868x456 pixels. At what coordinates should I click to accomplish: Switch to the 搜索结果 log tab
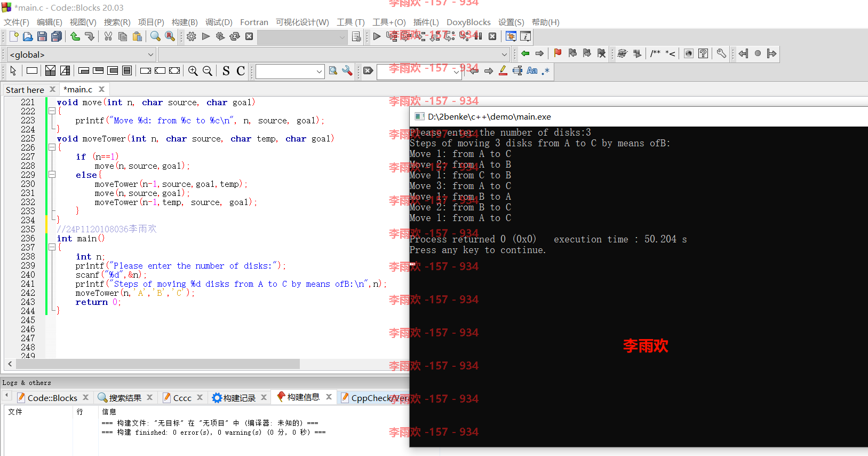pyautogui.click(x=125, y=398)
